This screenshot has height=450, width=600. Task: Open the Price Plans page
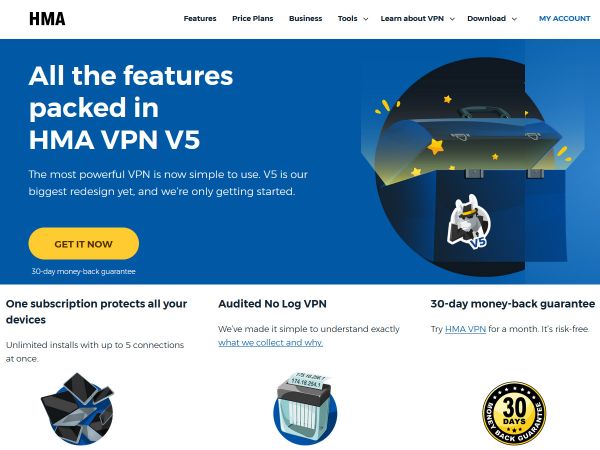tap(253, 18)
